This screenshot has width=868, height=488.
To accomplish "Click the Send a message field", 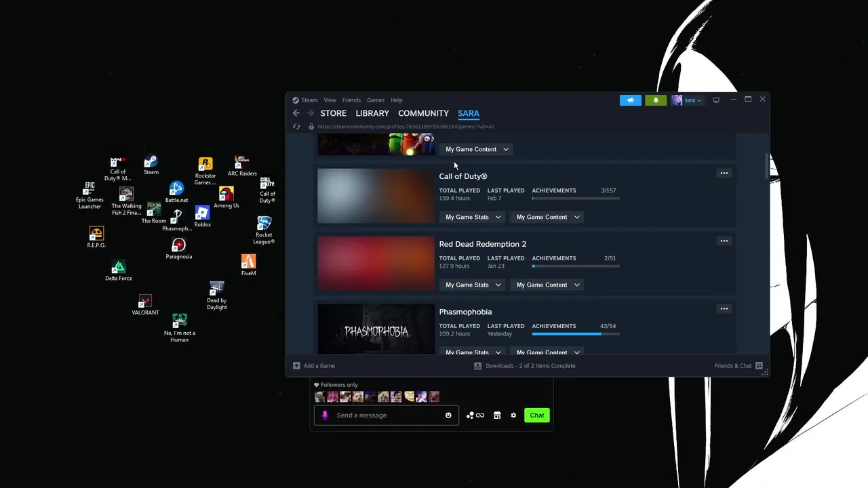I will pyautogui.click(x=387, y=415).
